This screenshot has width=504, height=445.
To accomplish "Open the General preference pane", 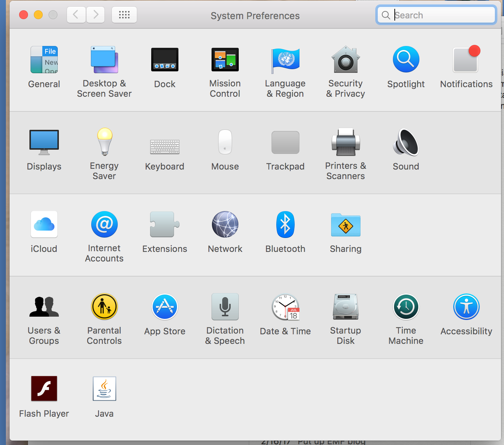I will click(44, 60).
